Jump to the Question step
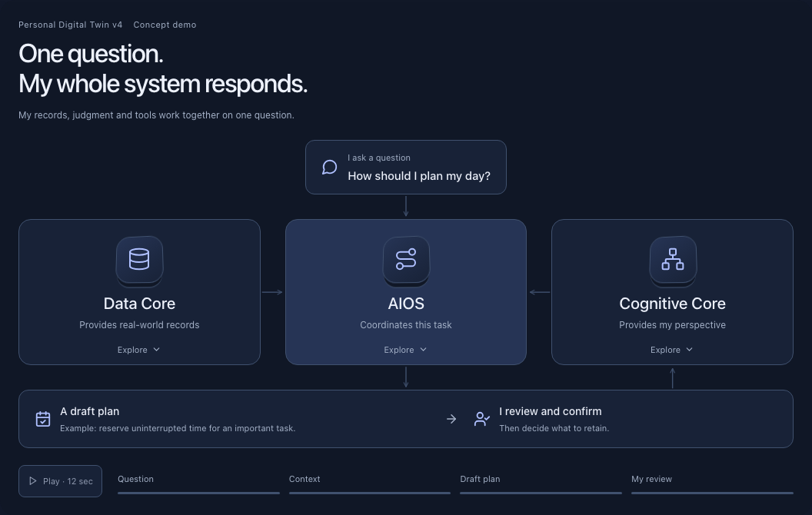812x515 pixels. pos(135,479)
